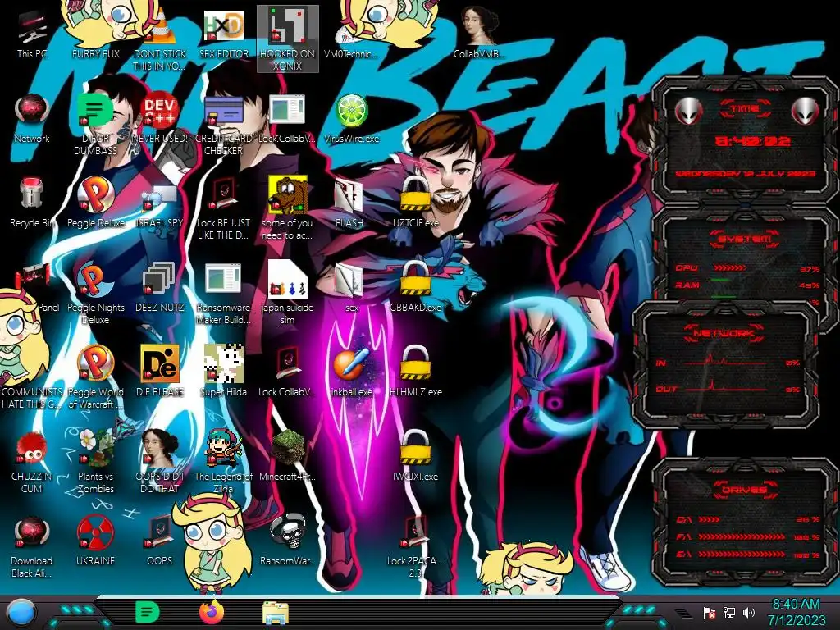Click the SYSTEM widget header

(745, 239)
